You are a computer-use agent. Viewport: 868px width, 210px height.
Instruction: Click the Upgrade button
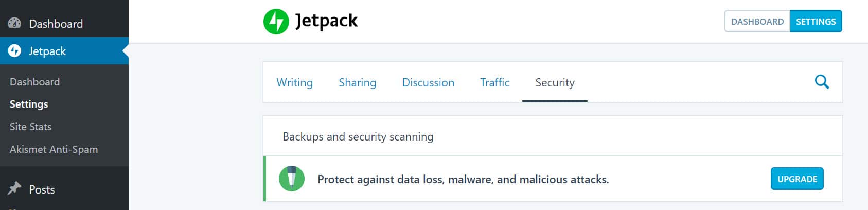coord(797,179)
